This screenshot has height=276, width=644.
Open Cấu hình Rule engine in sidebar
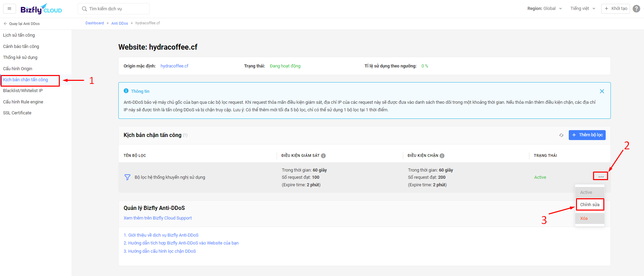pyautogui.click(x=23, y=102)
